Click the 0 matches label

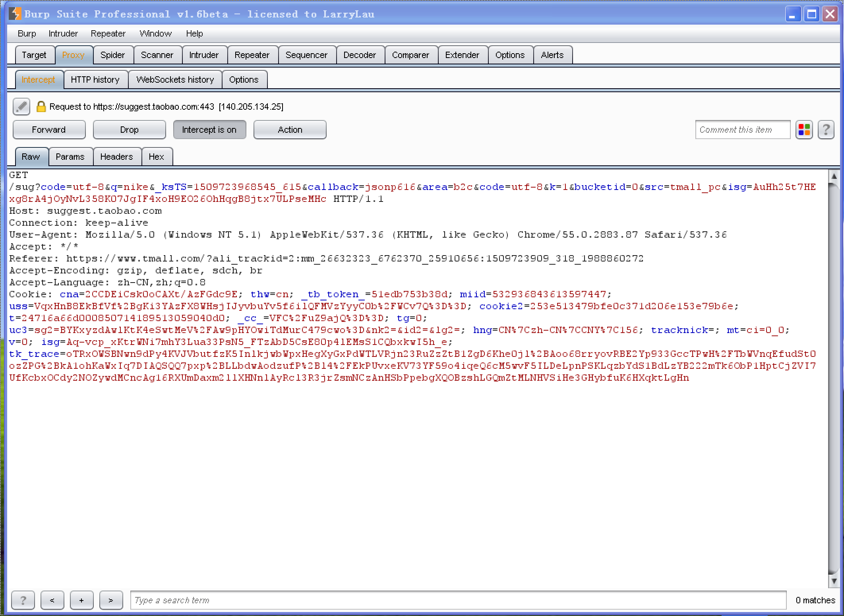point(815,600)
